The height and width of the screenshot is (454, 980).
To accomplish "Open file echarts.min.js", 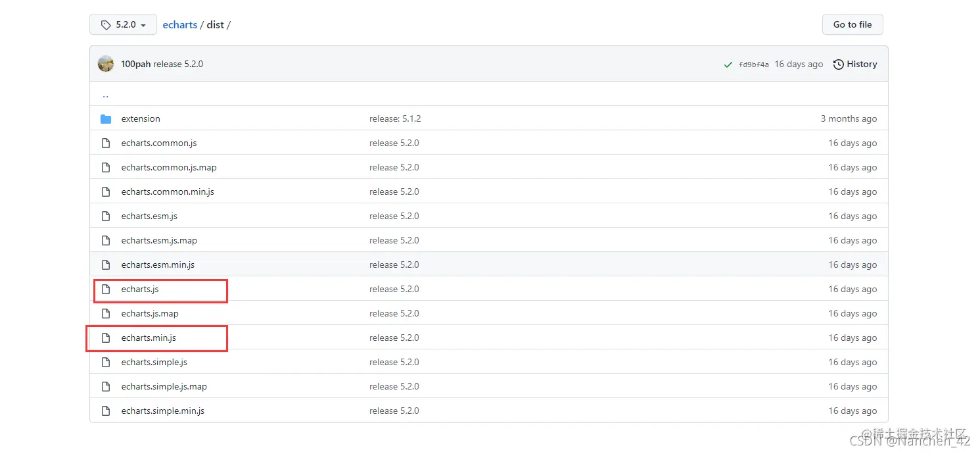I will tap(149, 338).
